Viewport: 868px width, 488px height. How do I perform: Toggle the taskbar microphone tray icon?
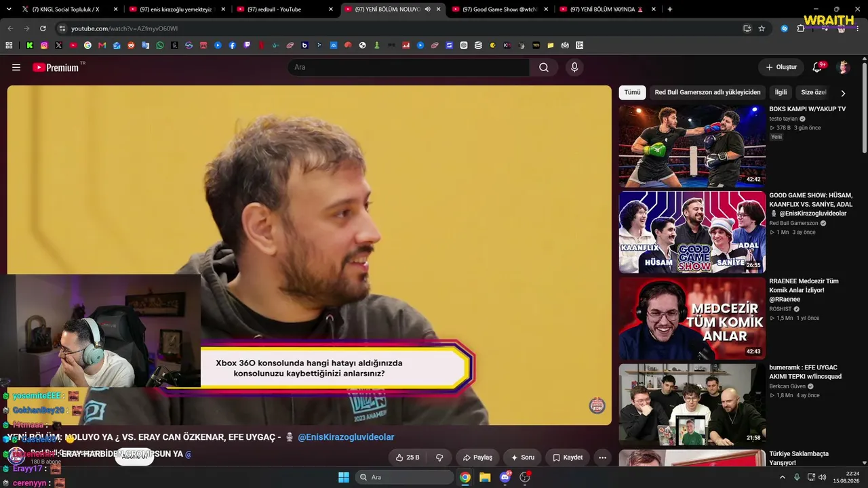pyautogui.click(x=797, y=477)
